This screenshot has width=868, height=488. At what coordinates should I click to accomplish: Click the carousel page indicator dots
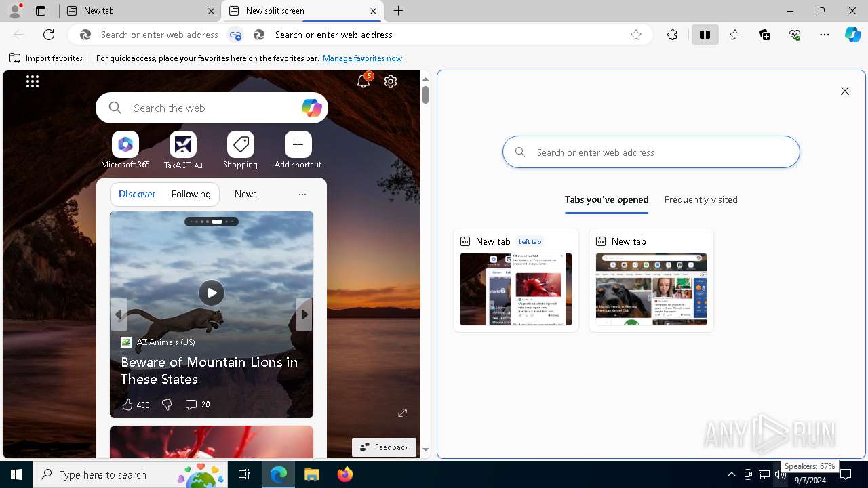pos(212,222)
